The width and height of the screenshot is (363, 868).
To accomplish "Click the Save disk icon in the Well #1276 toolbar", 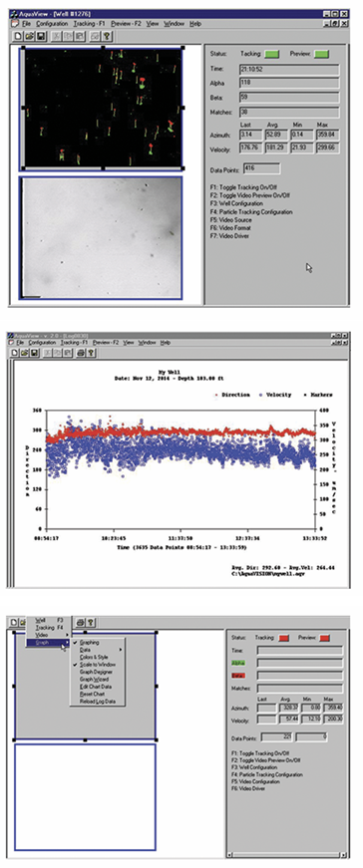I will tap(40, 37).
